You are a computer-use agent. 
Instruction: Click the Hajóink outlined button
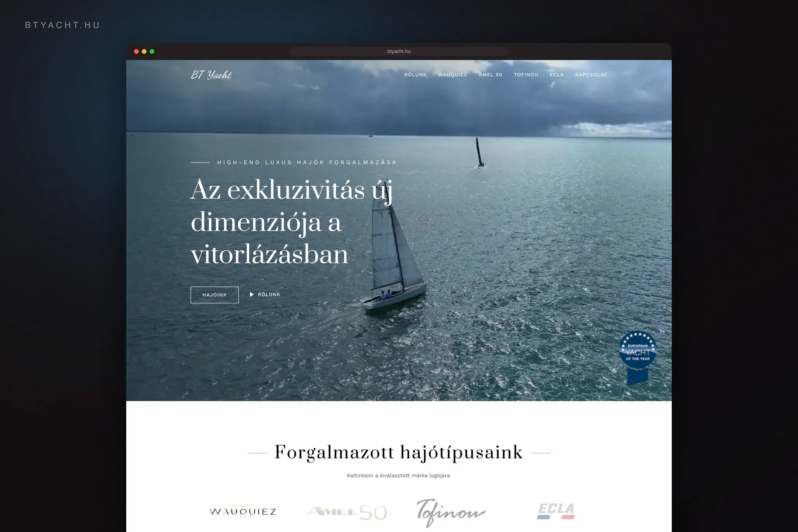[215, 295]
